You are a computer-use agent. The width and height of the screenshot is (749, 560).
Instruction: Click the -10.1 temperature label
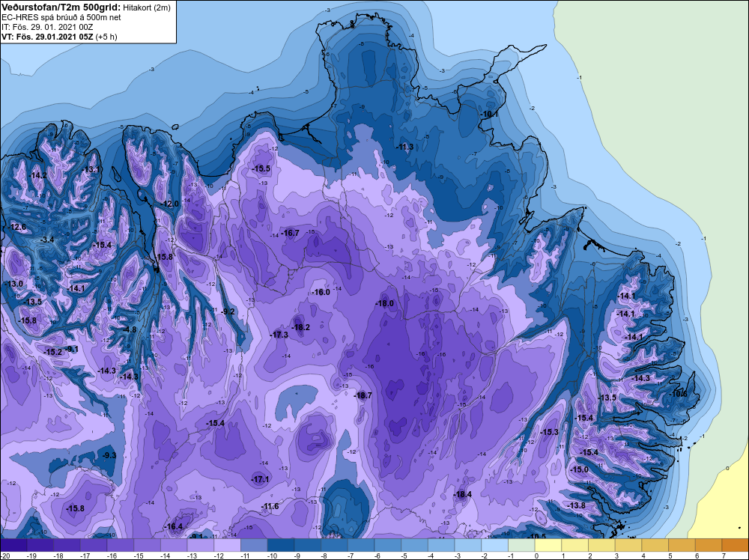489,114
